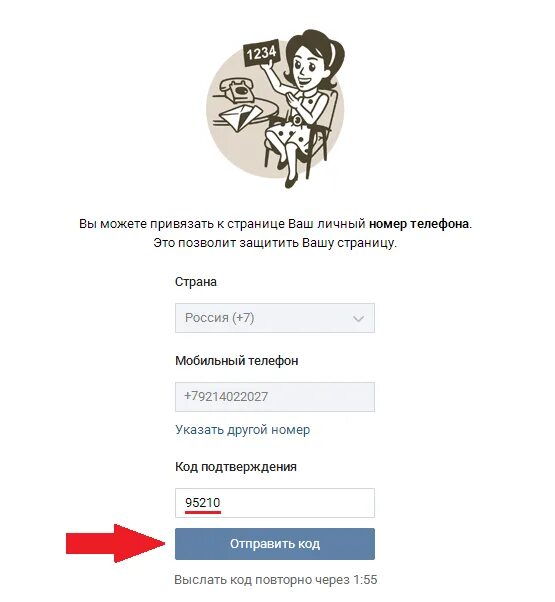Place the cursor in the confirmation code field
This screenshot has height=602, width=555.
[275, 503]
